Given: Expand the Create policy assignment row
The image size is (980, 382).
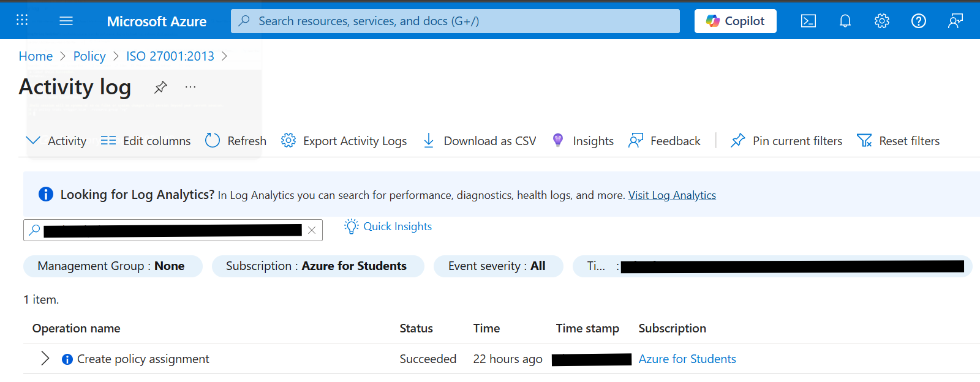Looking at the screenshot, I should click(45, 359).
